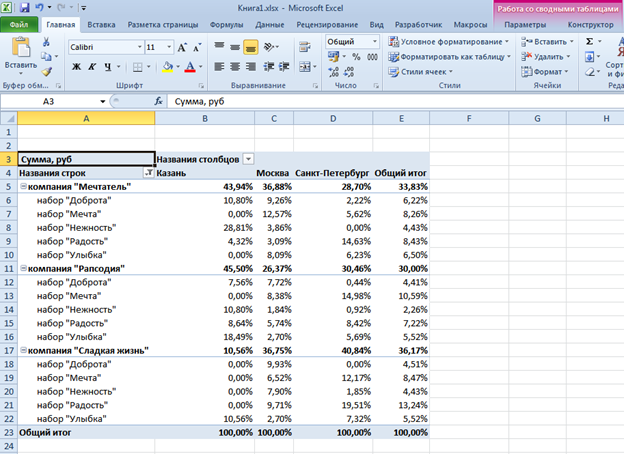The image size is (624, 454).
Task: Click the Format Painter brush icon
Action: (47, 72)
